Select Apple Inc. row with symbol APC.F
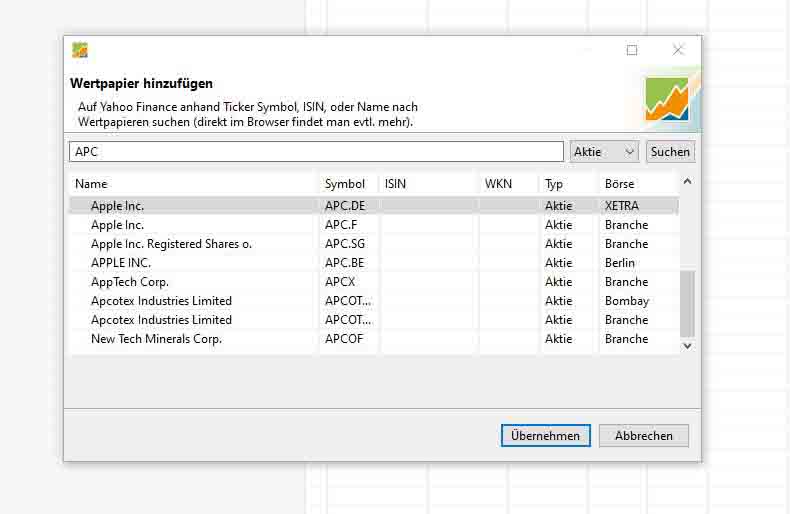 tap(374, 225)
